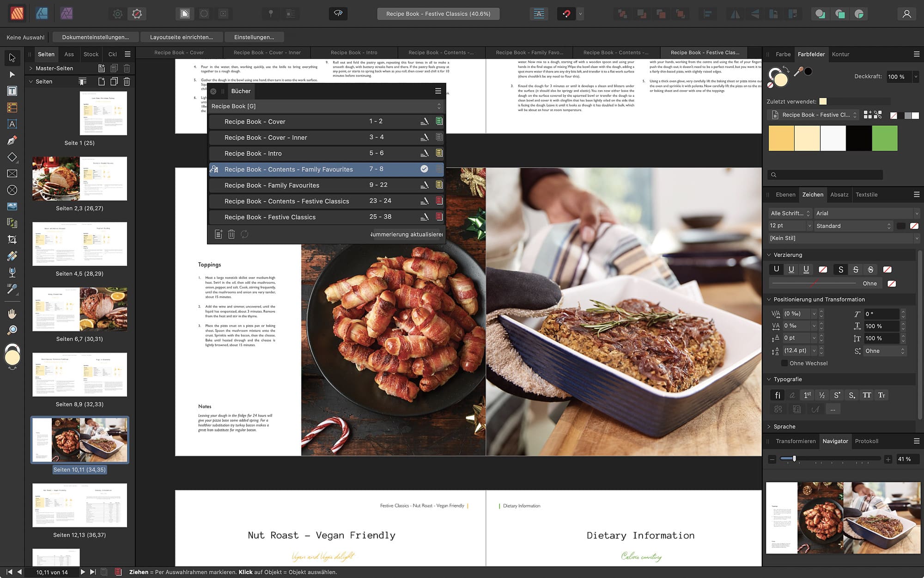Open Bücher panel hamburger menu

pos(438,91)
